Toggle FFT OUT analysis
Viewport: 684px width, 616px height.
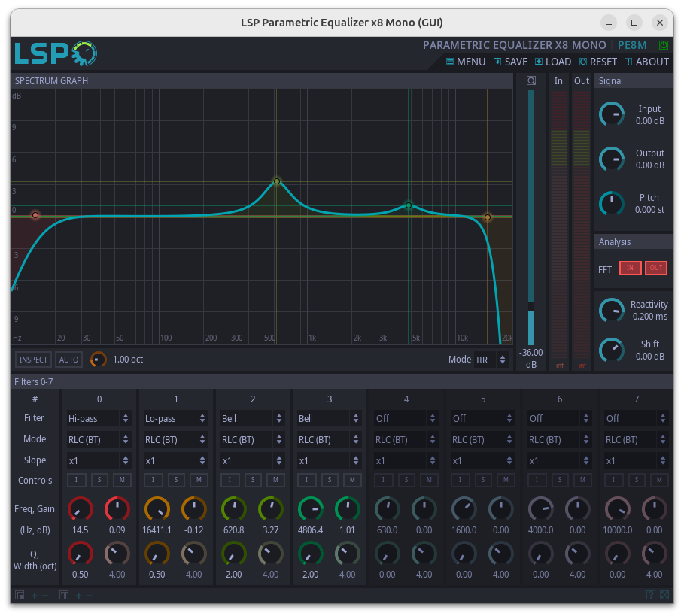(x=656, y=268)
